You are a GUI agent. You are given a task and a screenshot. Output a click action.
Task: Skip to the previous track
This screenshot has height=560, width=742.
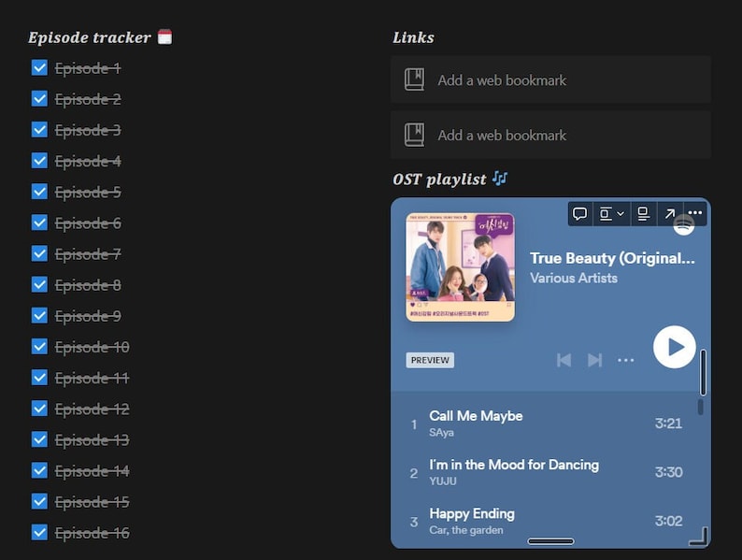[564, 360]
